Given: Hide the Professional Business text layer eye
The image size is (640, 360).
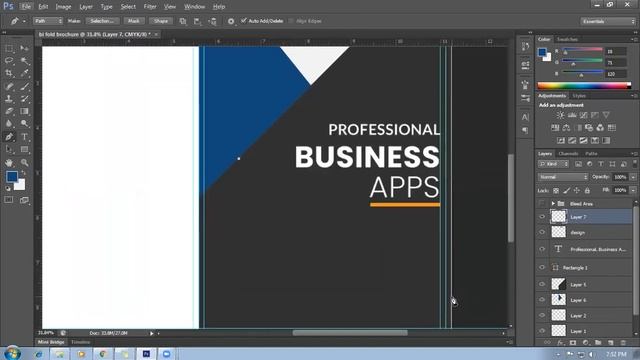Looking at the screenshot, I should point(542,249).
